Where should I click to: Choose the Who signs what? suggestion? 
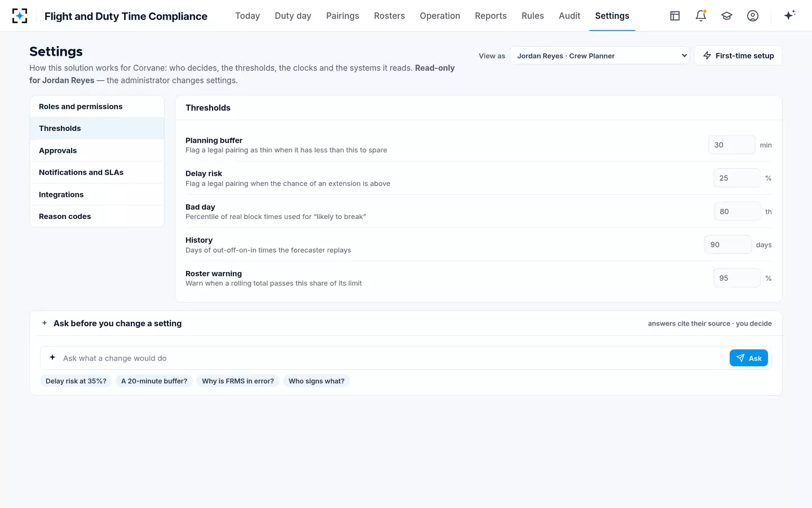(316, 381)
